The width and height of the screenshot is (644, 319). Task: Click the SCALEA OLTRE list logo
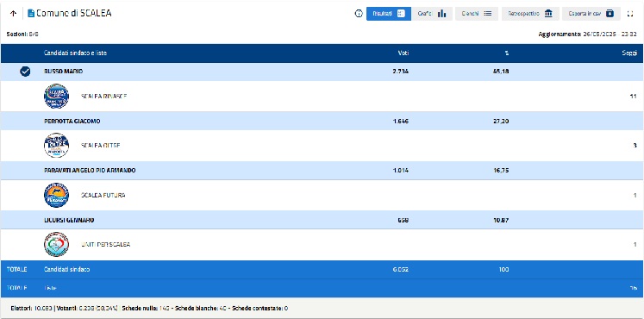tap(56, 146)
